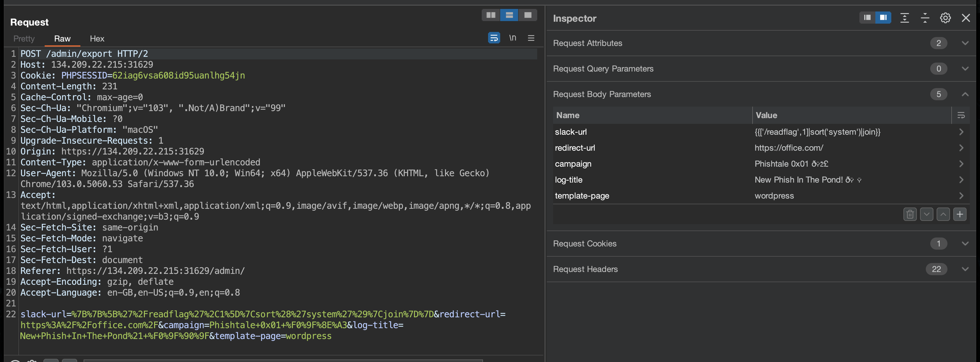
Task: Switch to side-by-side request layout
Action: [x=491, y=15]
